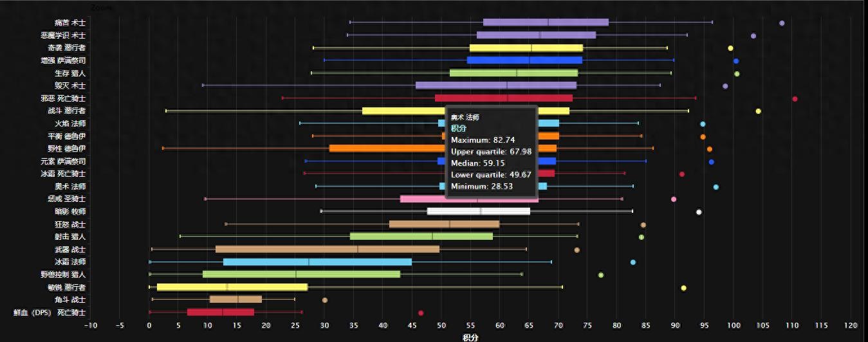Click the 角斗 战士 outlier dot
Viewport: 868px width, 342px height.
[325, 300]
